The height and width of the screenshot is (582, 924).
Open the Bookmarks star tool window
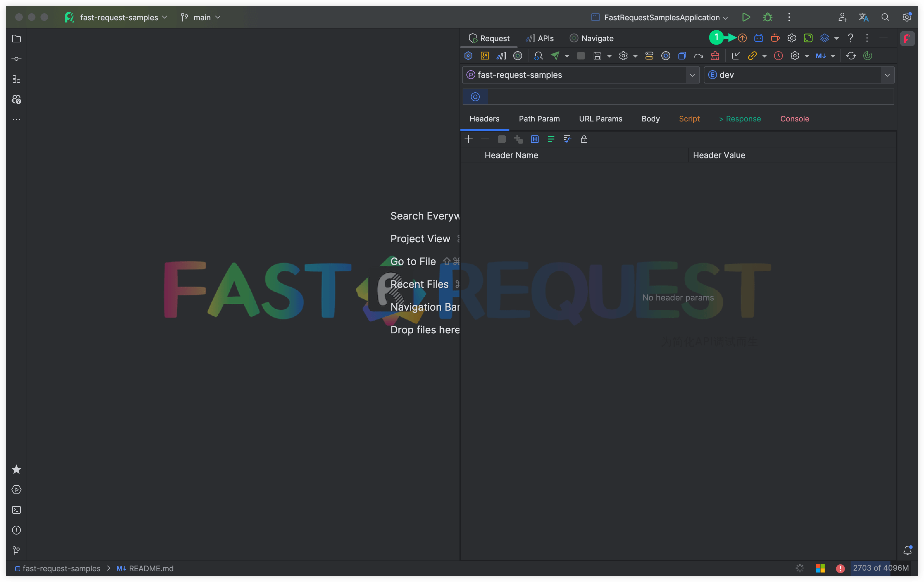(16, 470)
